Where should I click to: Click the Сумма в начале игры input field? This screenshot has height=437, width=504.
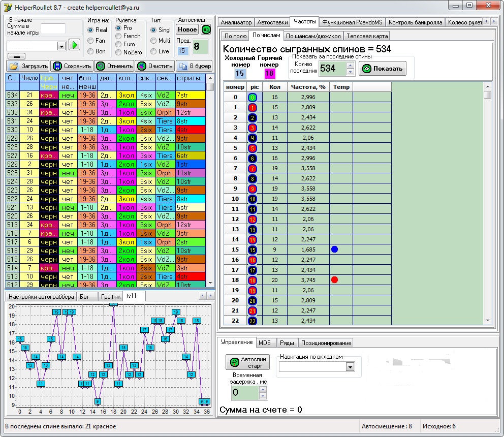point(53,28)
